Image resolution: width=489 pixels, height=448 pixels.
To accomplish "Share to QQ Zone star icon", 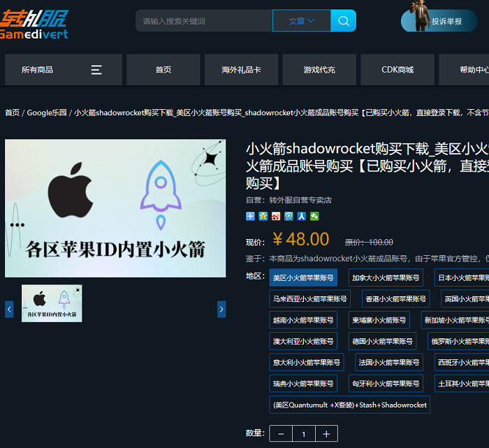I will [x=263, y=216].
